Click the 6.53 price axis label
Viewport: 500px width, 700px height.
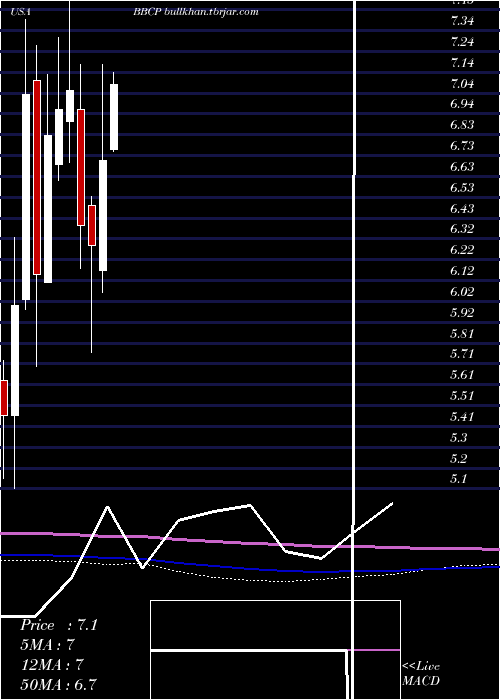pyautogui.click(x=462, y=188)
